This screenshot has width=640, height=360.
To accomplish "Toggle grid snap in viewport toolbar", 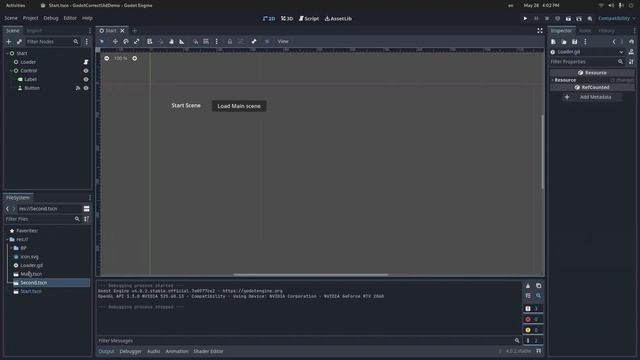I will (206, 41).
